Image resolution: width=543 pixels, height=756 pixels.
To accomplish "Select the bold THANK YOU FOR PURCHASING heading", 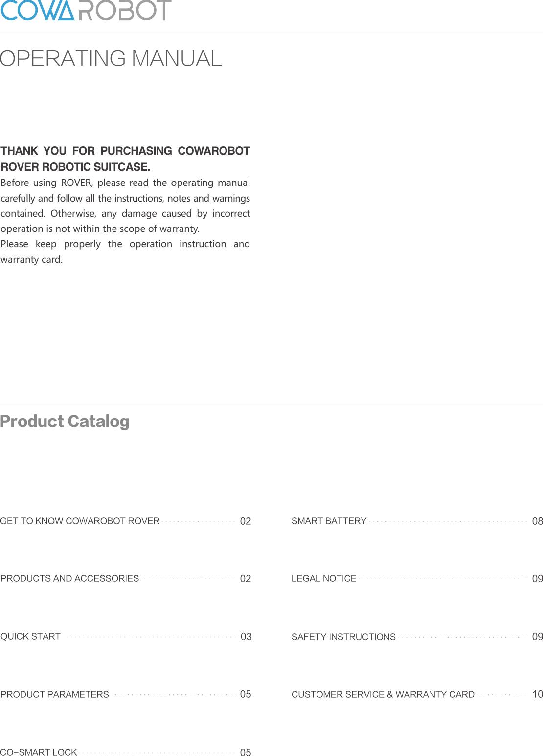I will [x=125, y=159].
